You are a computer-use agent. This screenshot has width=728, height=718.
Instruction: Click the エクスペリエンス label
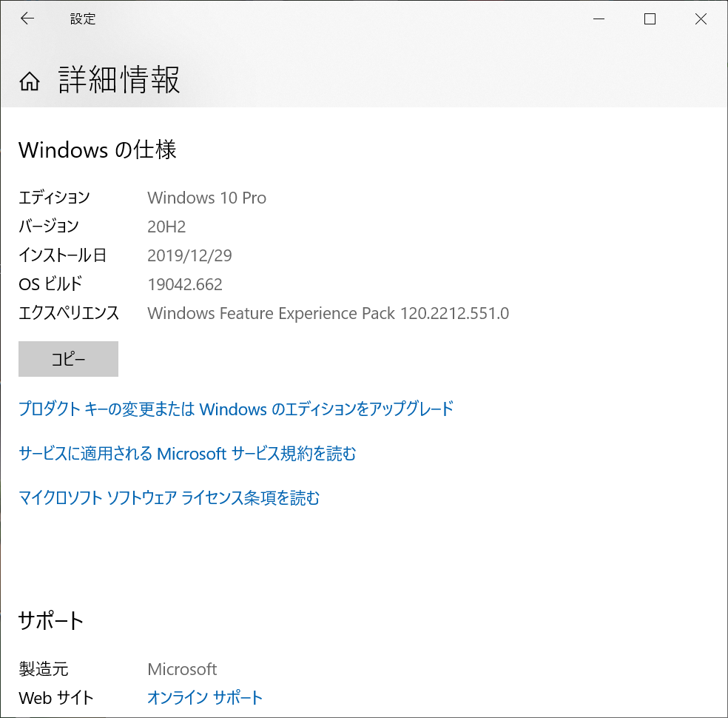click(69, 313)
